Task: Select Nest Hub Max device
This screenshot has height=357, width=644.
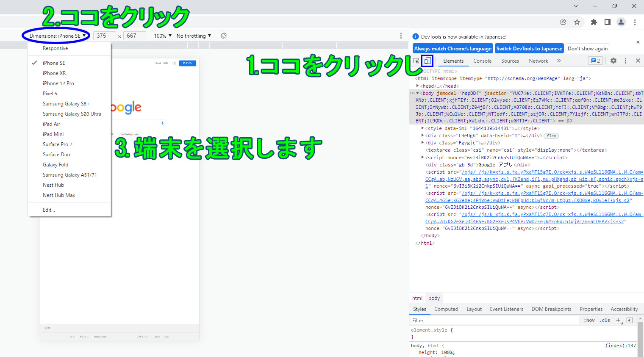Action: pos(69,195)
